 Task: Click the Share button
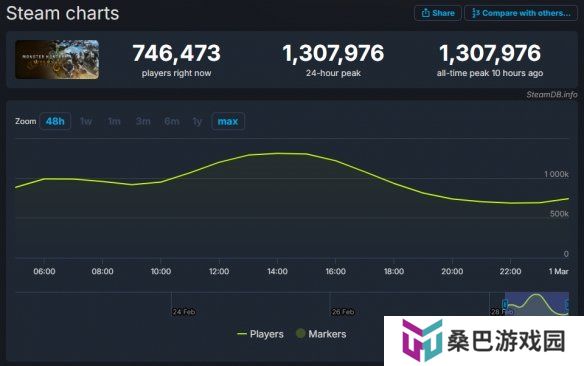(438, 13)
